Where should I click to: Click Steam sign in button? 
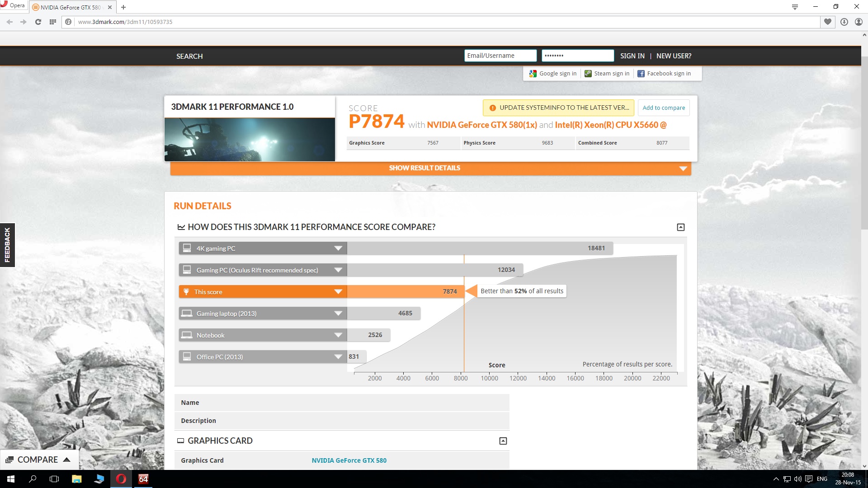pos(607,74)
